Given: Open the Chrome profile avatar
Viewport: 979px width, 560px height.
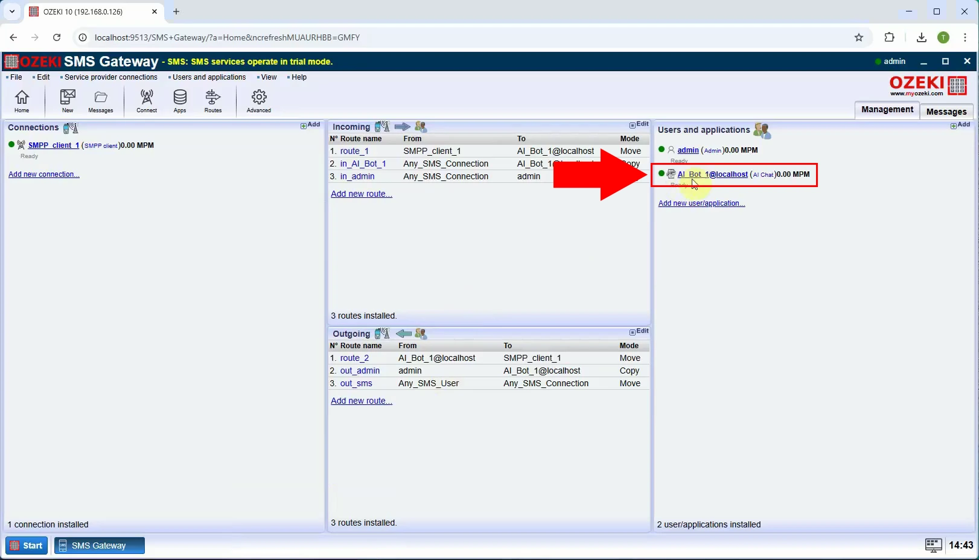Looking at the screenshot, I should (943, 37).
